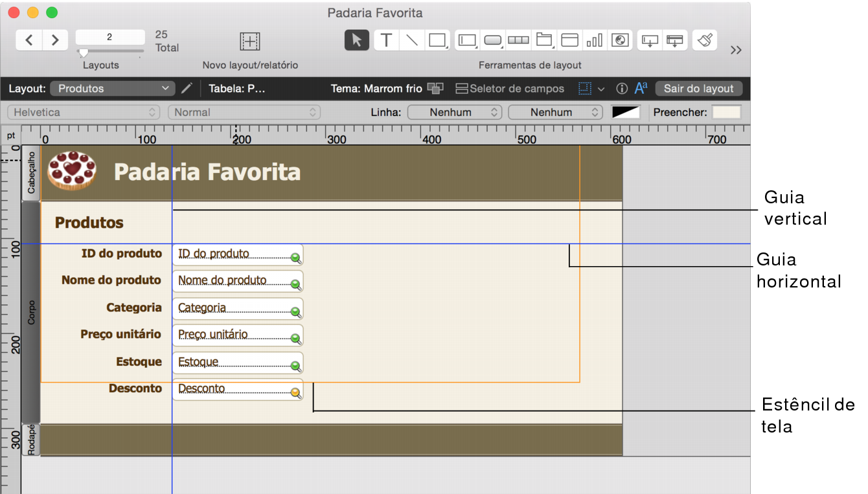Show the Inspector via the info icon
The width and height of the screenshot is (868, 494).
[x=622, y=88]
